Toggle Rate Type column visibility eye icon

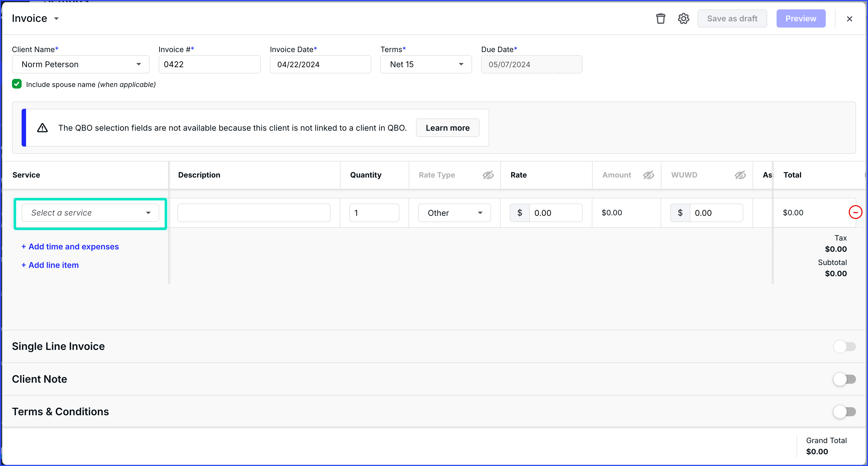488,175
